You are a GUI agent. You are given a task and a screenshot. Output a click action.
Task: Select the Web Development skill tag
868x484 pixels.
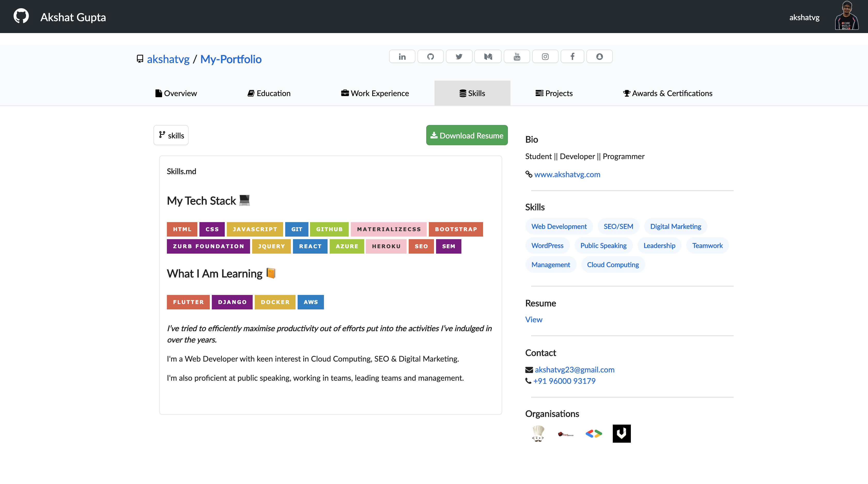point(559,227)
